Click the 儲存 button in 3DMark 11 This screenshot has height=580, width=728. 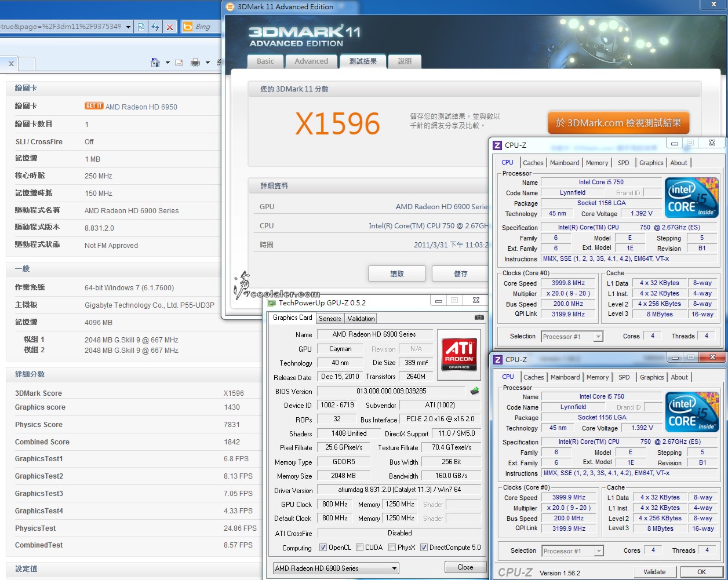click(460, 273)
